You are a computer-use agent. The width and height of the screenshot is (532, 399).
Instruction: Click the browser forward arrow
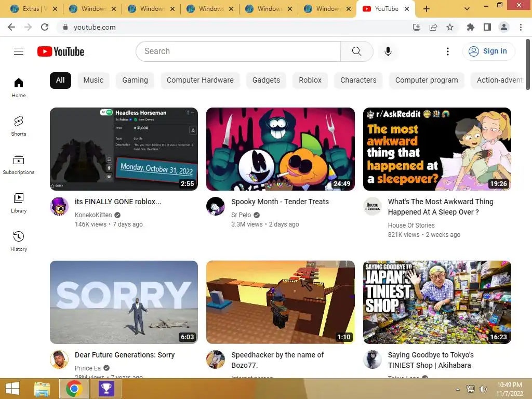[28, 27]
